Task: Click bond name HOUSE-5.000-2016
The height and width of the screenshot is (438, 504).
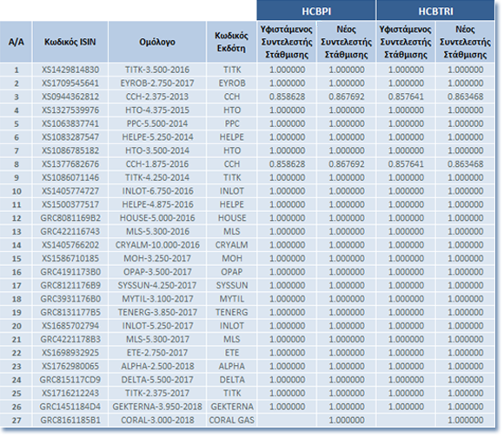Action: 157,218
